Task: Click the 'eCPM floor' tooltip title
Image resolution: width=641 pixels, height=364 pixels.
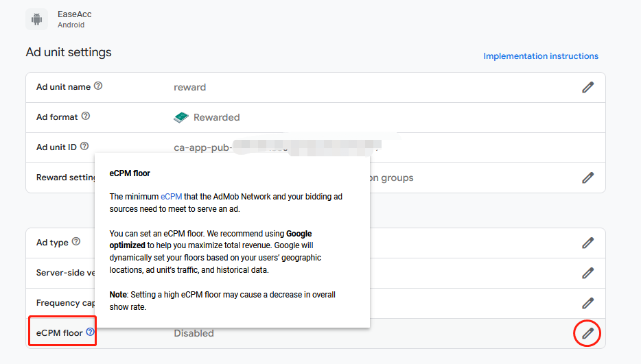Action: [x=130, y=173]
